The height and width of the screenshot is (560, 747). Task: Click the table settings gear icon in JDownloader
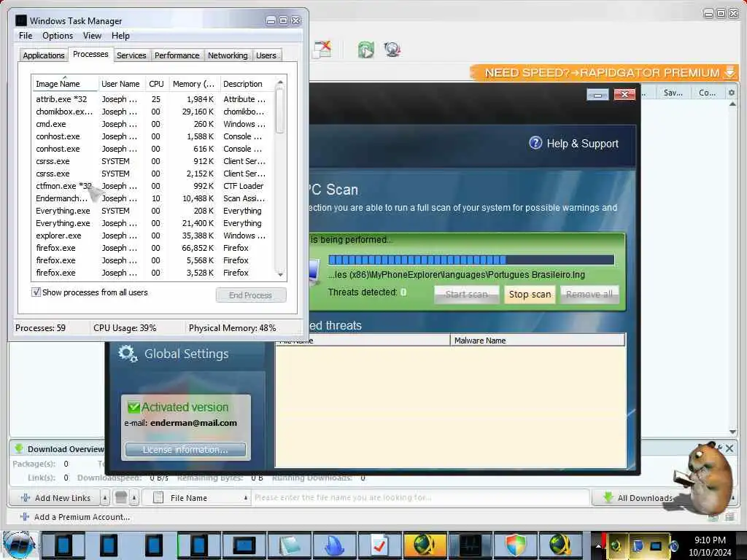point(731,93)
